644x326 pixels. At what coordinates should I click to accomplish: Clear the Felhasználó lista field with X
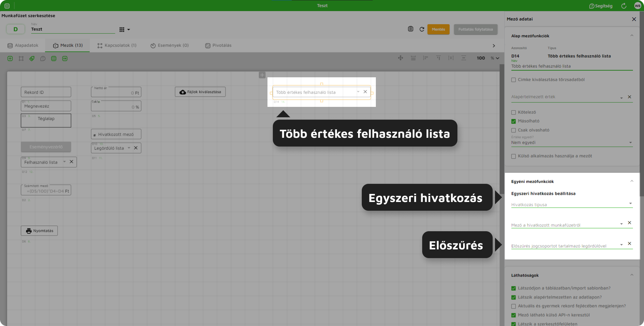71,162
